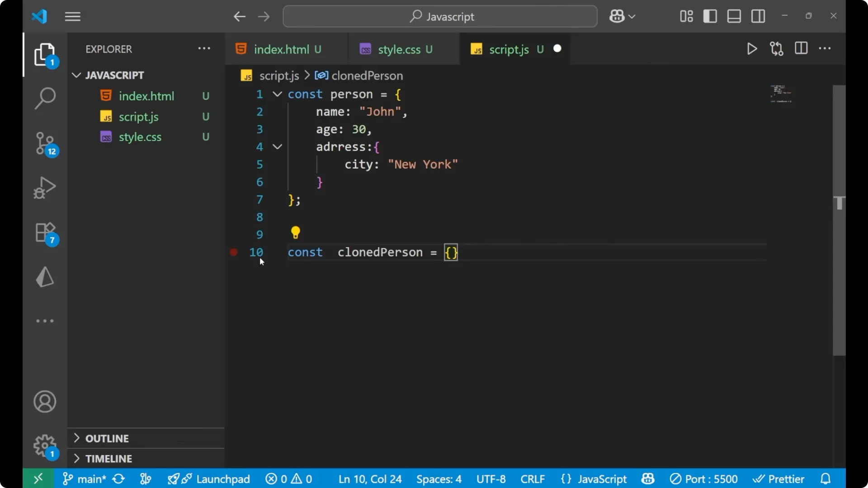The width and height of the screenshot is (868, 488).
Task: Toggle the bottom panel visibility
Action: [734, 16]
